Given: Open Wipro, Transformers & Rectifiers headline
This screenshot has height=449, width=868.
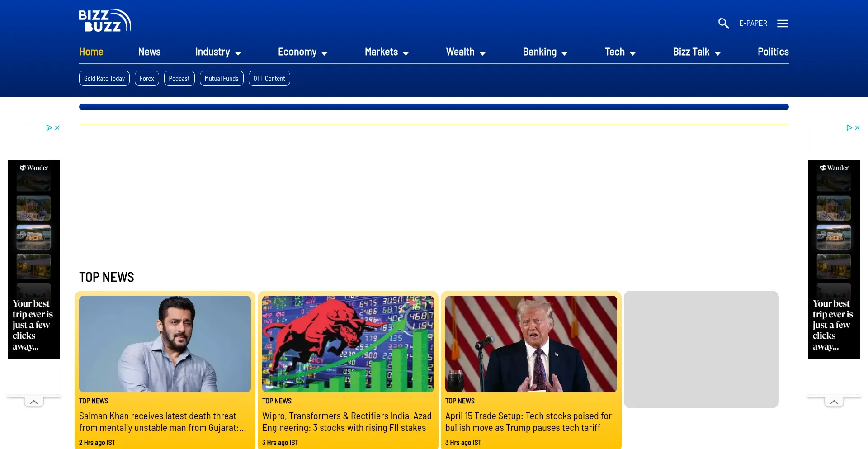Looking at the screenshot, I should coord(347,422).
